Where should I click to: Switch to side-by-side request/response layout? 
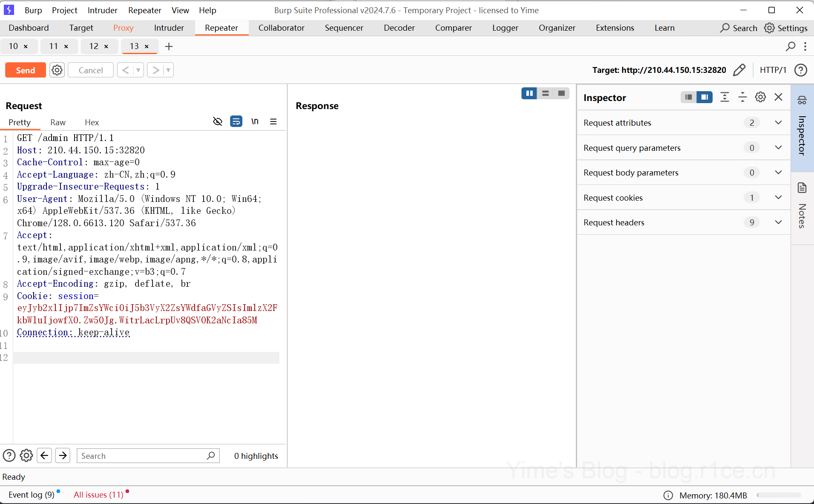(529, 93)
